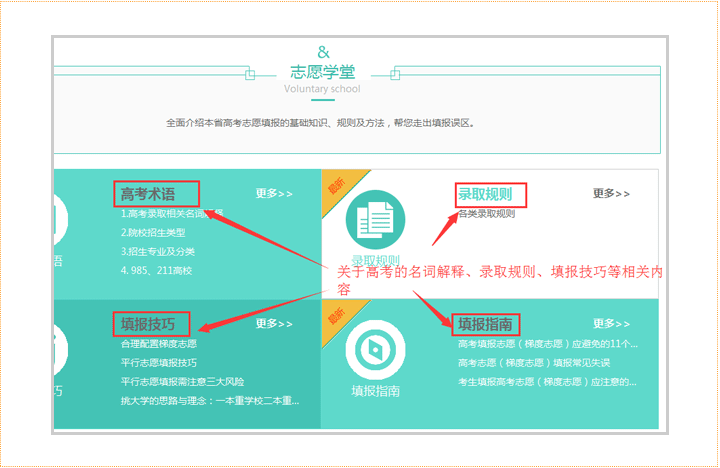Open 合理配置梯度志愿 article
The height and width of the screenshot is (468, 720).
(x=159, y=344)
